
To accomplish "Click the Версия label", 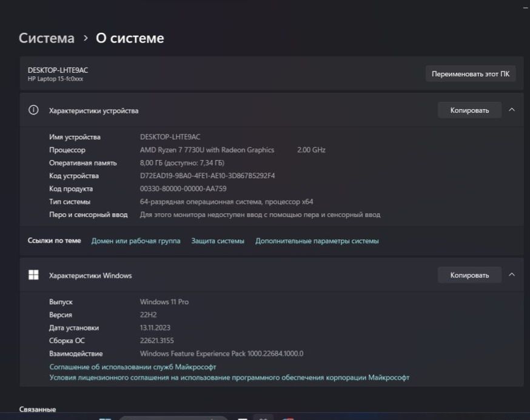I will tap(61, 315).
